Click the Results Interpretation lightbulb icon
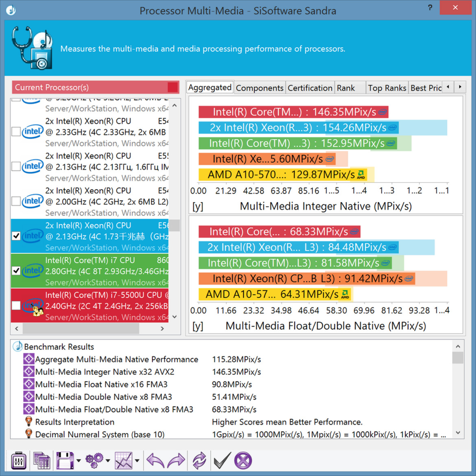 click(x=28, y=421)
